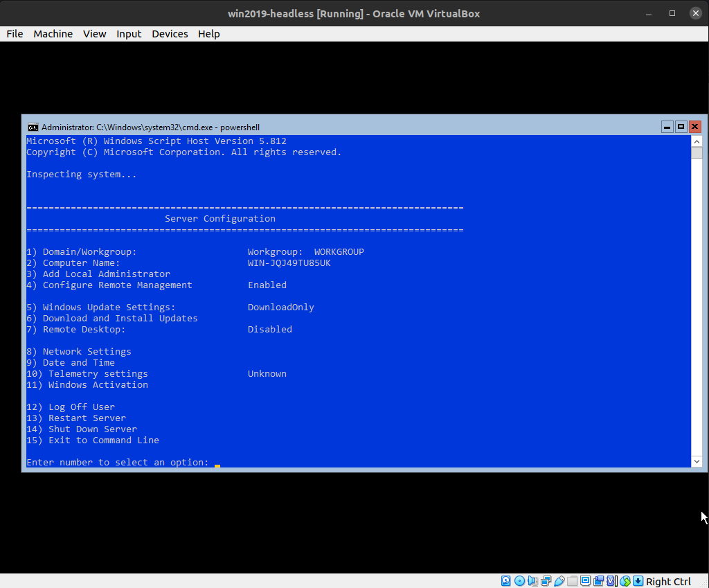This screenshot has height=588, width=709.
Task: Open the Help menu
Action: [209, 34]
